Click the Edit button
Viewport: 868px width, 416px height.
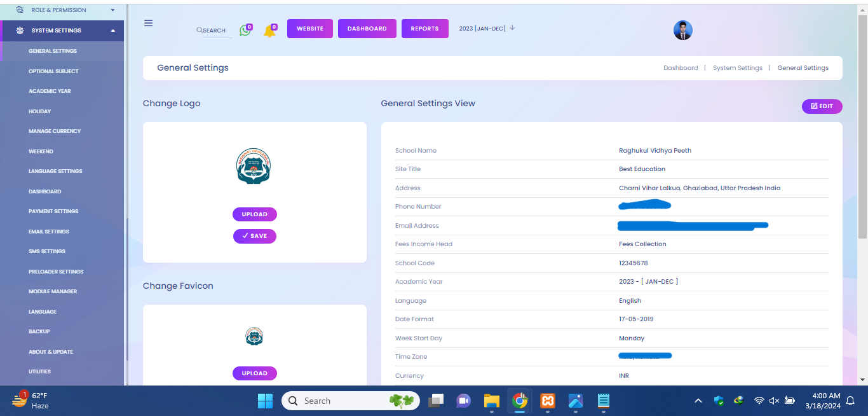click(822, 106)
